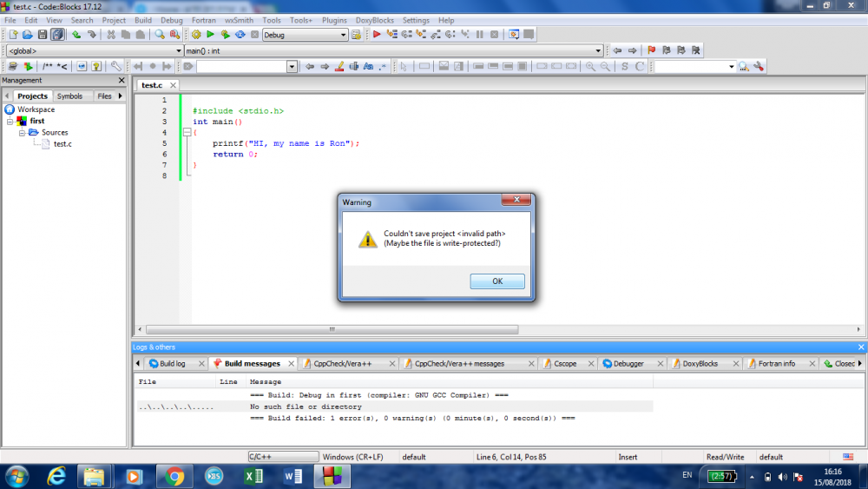This screenshot has width=868, height=489.
Task: Click the Zoom in magnifier toolbar icon
Action: coord(590,67)
